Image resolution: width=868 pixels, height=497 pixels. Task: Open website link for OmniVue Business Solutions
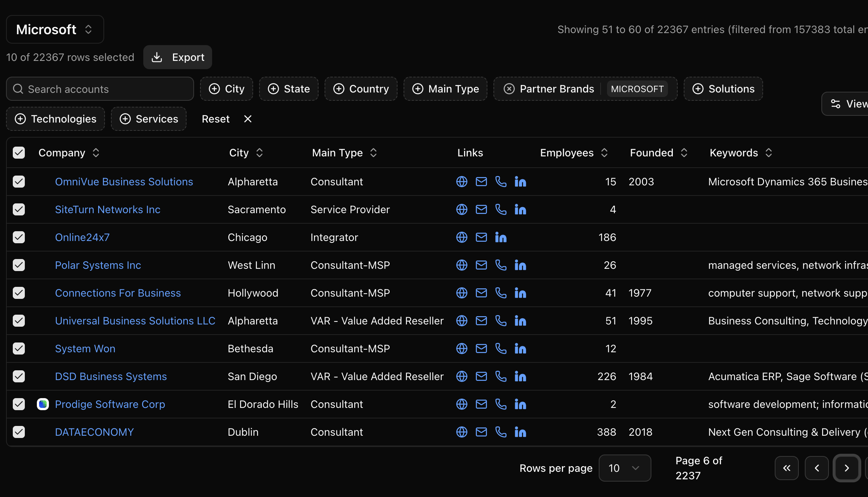point(461,182)
